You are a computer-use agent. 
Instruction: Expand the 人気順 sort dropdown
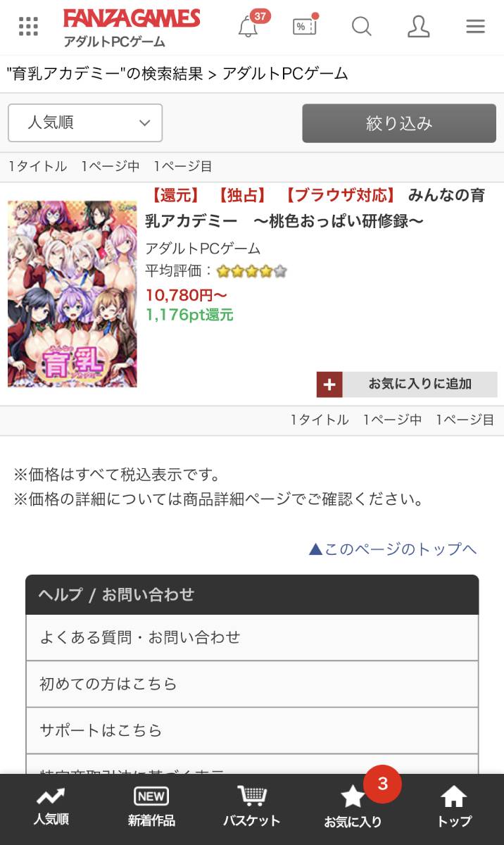pos(85,123)
